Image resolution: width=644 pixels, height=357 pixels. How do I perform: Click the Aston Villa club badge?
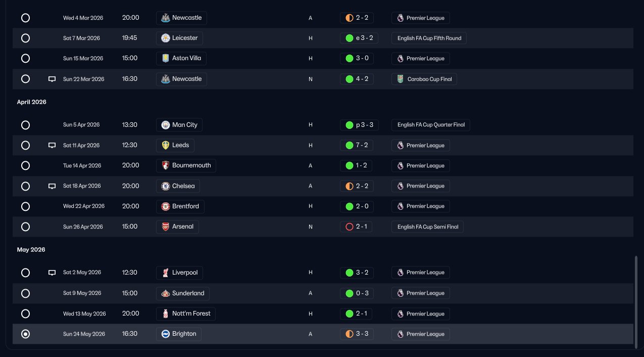click(x=165, y=58)
